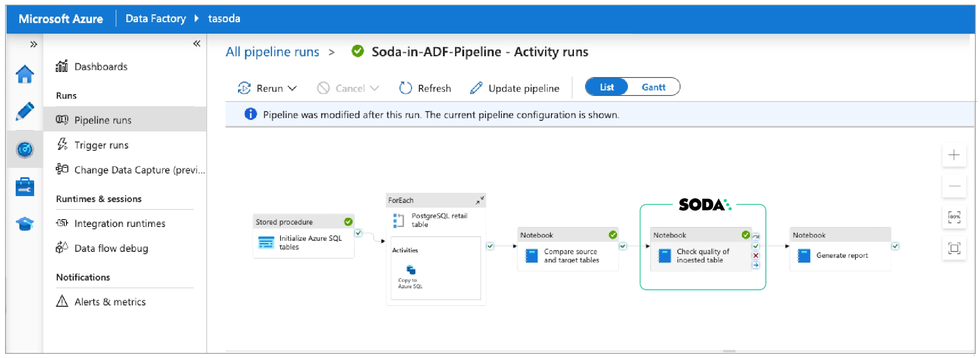Go back to All pipeline runs

[x=272, y=52]
